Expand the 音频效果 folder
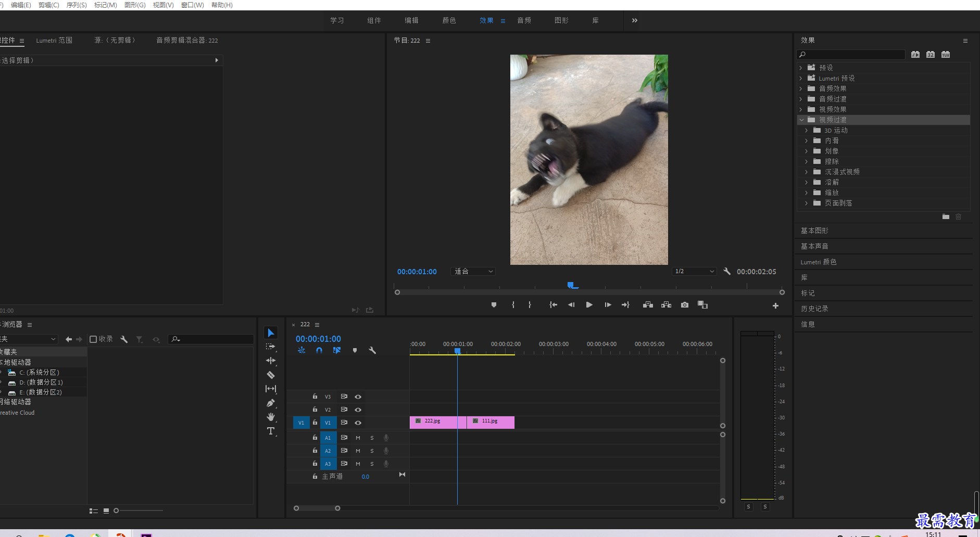This screenshot has width=980, height=537. coord(801,88)
